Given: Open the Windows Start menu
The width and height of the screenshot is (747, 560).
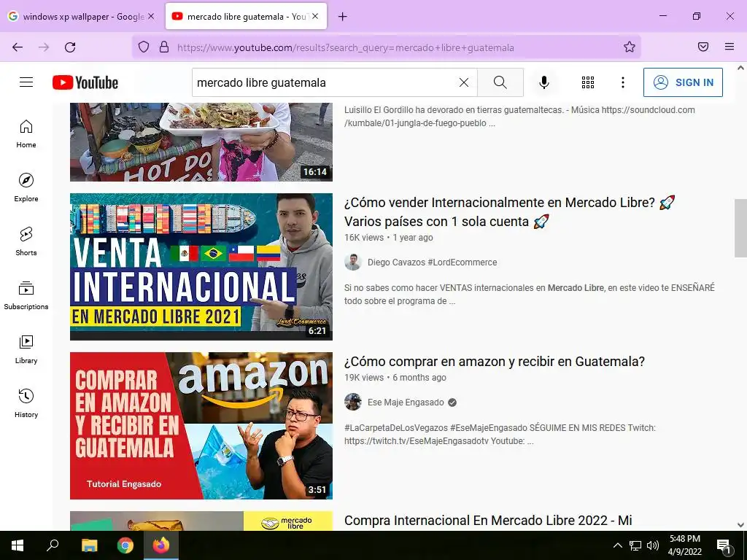Looking at the screenshot, I should coord(18,545).
